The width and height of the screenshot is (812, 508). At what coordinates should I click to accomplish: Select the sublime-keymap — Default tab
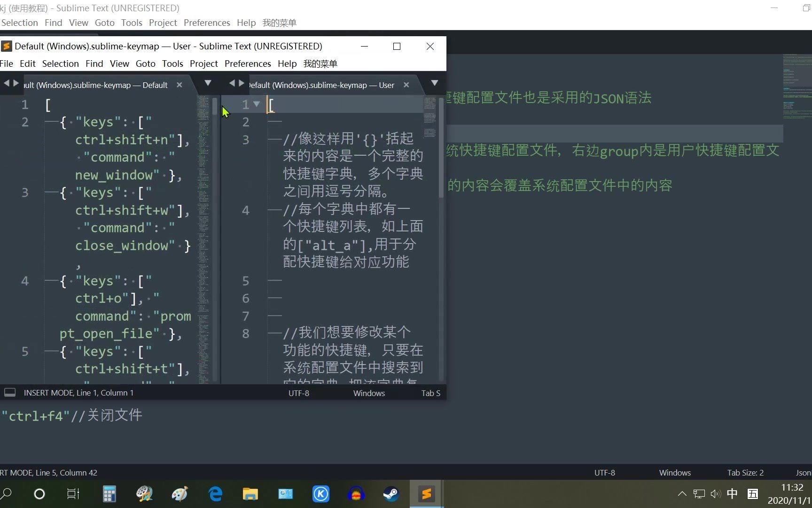(95, 85)
